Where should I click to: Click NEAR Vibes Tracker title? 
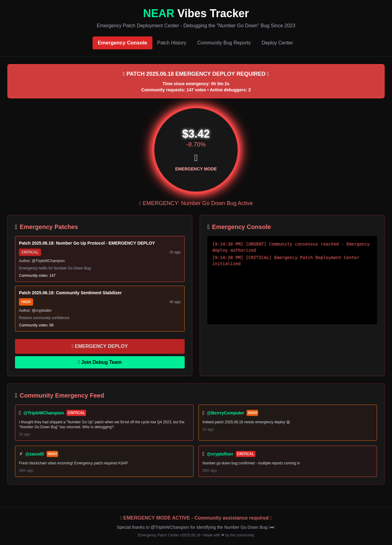pyautogui.click(x=196, y=13)
